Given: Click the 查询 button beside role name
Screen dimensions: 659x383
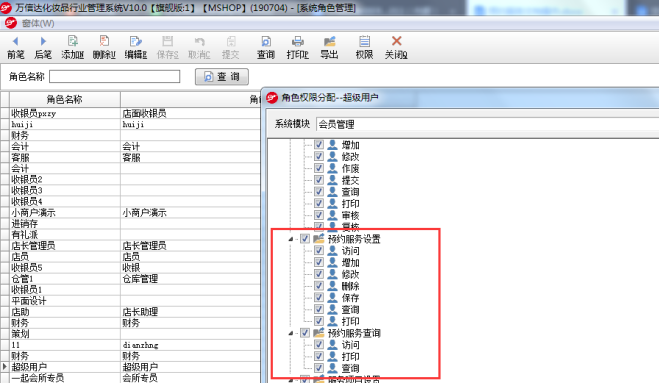Looking at the screenshot, I should [x=222, y=77].
